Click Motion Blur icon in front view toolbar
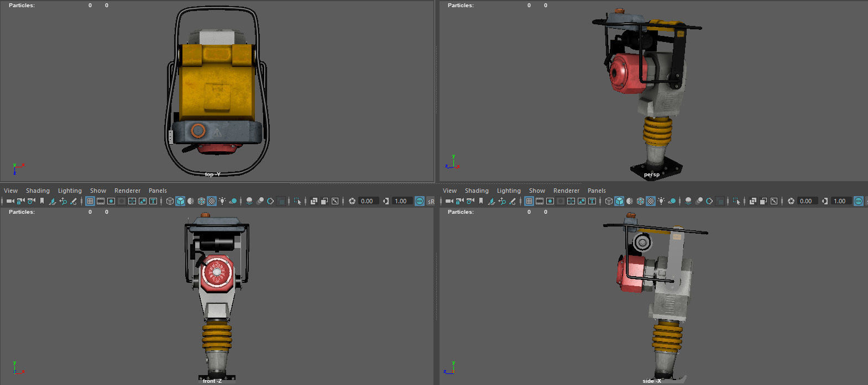The image size is (868, 385). 260,201
